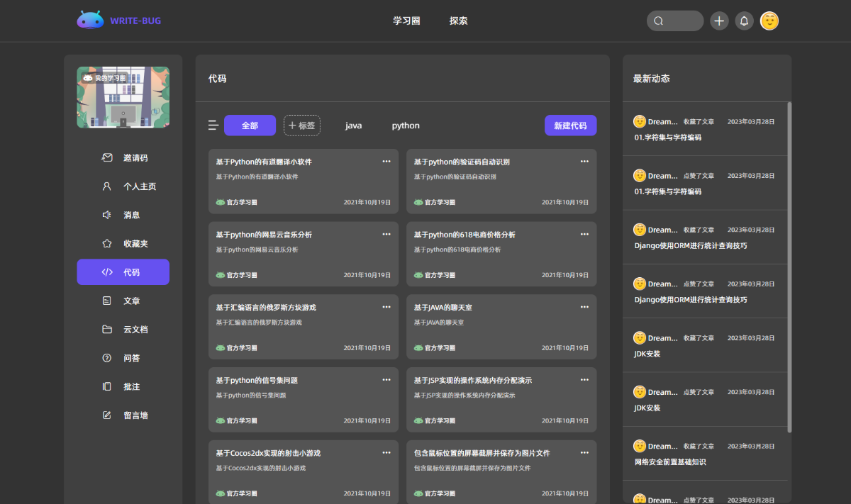This screenshot has height=504, width=851.
Task: Open the 探索 nav tab
Action: 459,21
